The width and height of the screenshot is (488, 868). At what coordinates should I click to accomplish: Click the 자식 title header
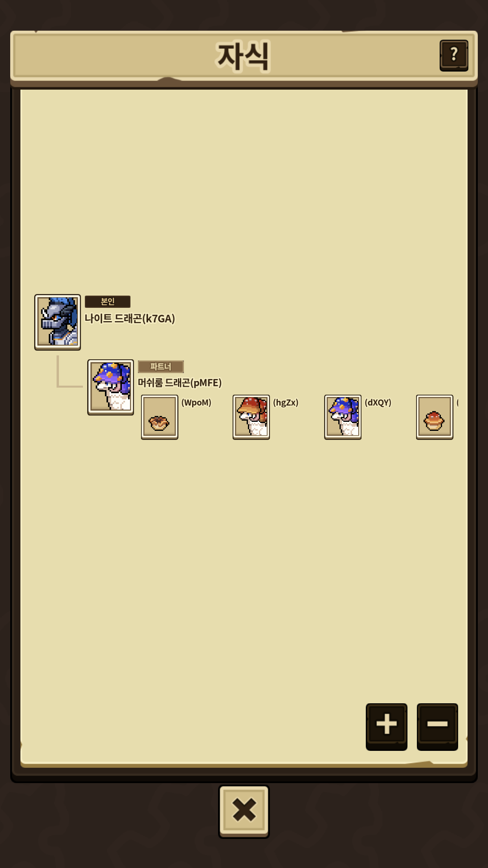244,56
